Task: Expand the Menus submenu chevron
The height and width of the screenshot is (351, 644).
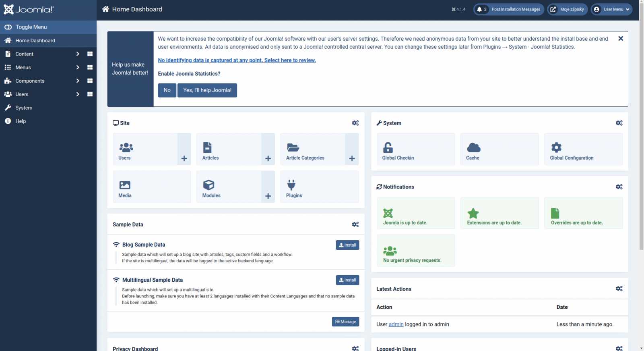Action: (78, 67)
